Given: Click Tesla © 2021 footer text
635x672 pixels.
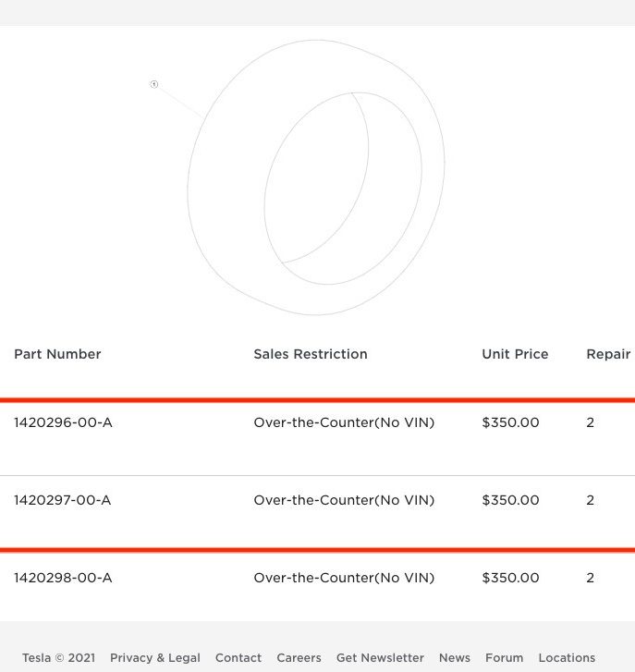Looking at the screenshot, I should [x=59, y=658].
